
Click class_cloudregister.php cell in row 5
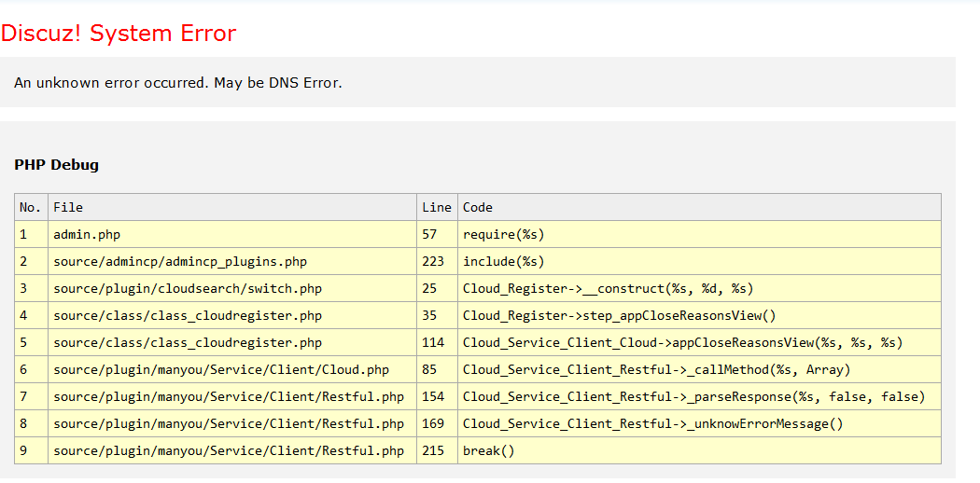tap(232, 342)
